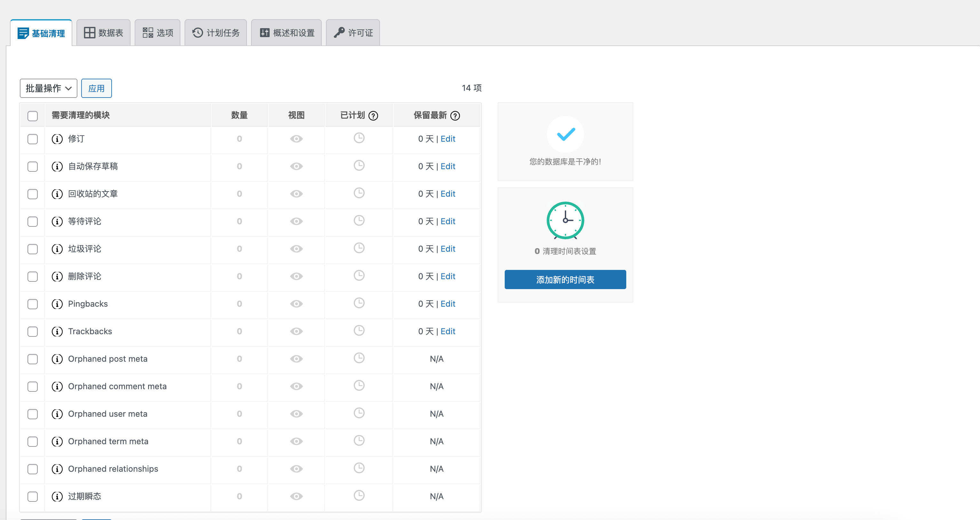Click the info icon beside 删除评论

click(57, 277)
